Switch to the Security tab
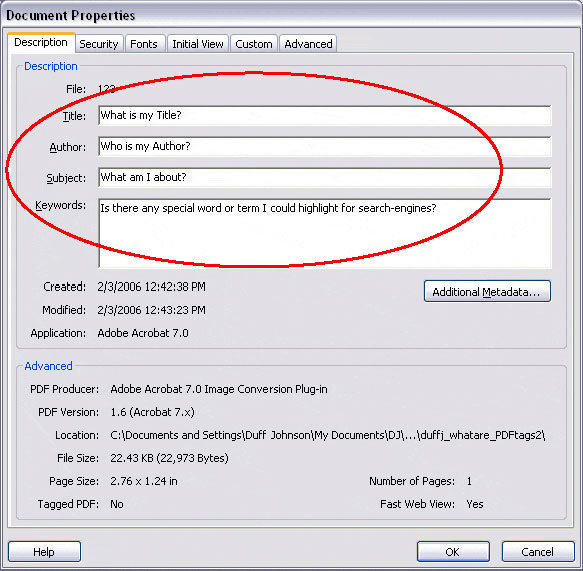The width and height of the screenshot is (583, 571). (99, 44)
